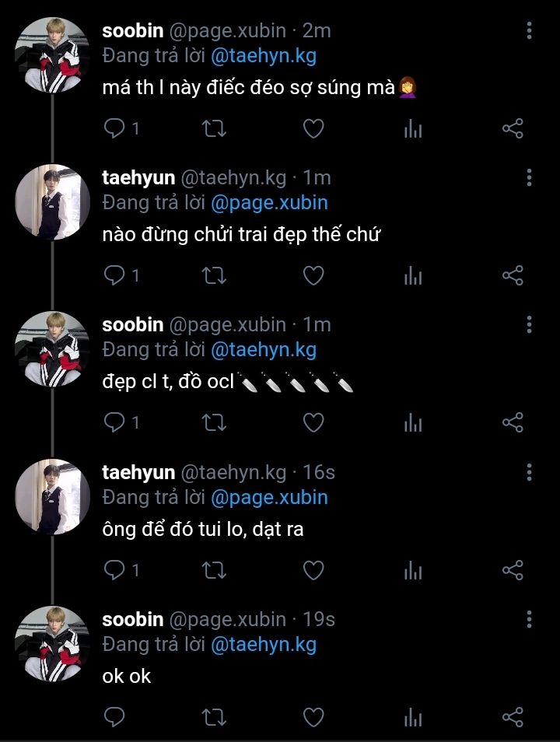Retweet soobin's "ok ok" tweet
The height and width of the screenshot is (742, 560).
(x=214, y=716)
